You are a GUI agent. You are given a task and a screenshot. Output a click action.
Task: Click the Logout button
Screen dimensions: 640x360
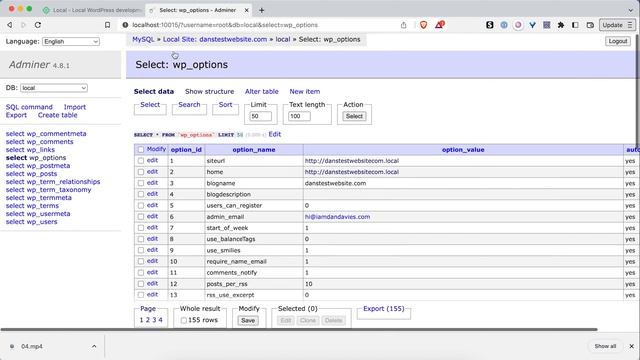click(x=618, y=41)
